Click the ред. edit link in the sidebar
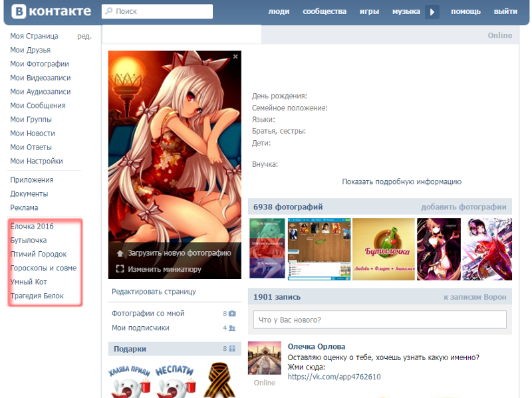This screenshot has height=398, width=532. pyautogui.click(x=84, y=37)
